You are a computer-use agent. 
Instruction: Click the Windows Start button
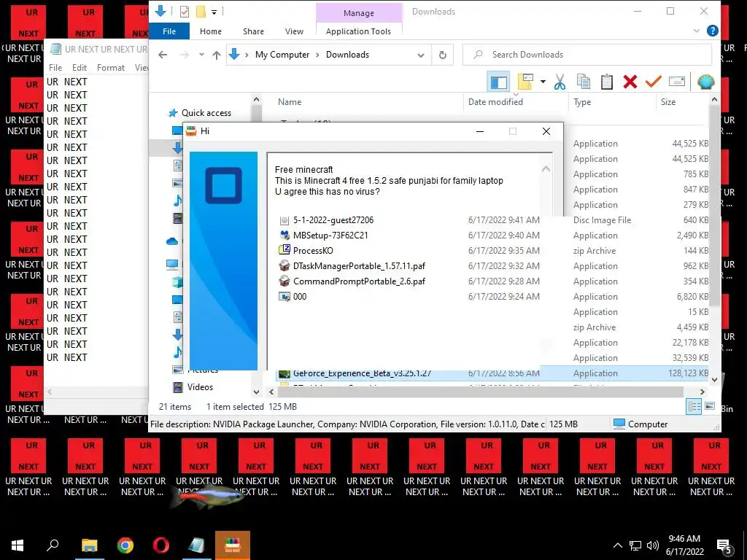(x=18, y=545)
